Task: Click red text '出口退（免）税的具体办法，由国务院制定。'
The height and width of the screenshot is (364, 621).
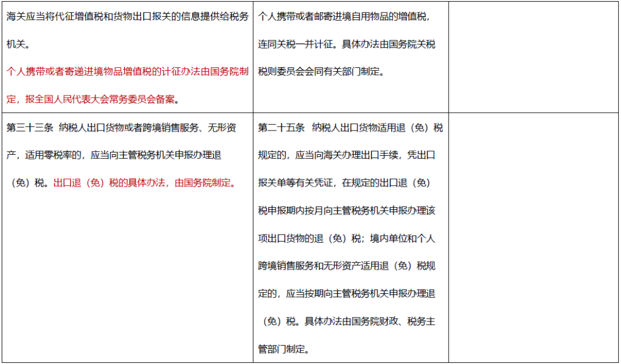Action: (x=144, y=183)
